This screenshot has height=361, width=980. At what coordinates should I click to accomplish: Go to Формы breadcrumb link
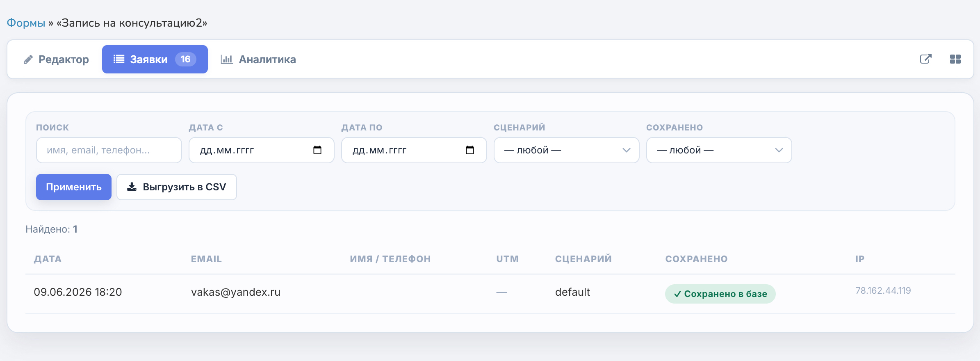(26, 23)
